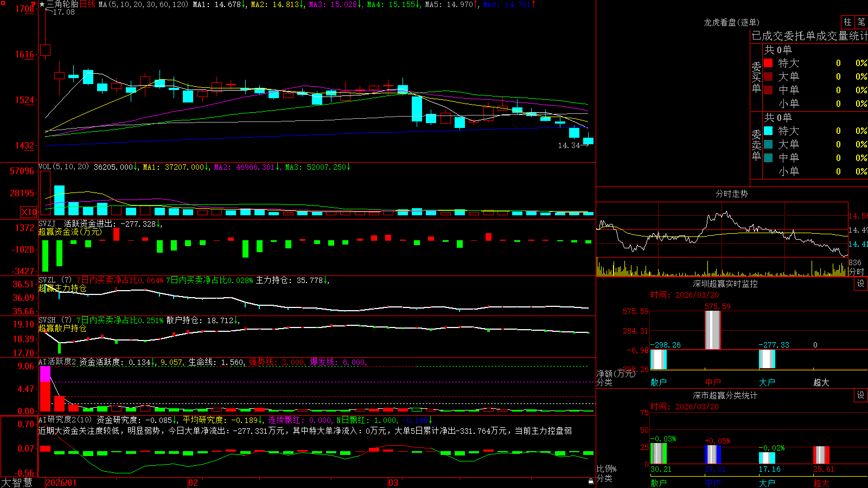
Task: Click the 2026/01 date marker on timeline
Action: click(x=61, y=483)
